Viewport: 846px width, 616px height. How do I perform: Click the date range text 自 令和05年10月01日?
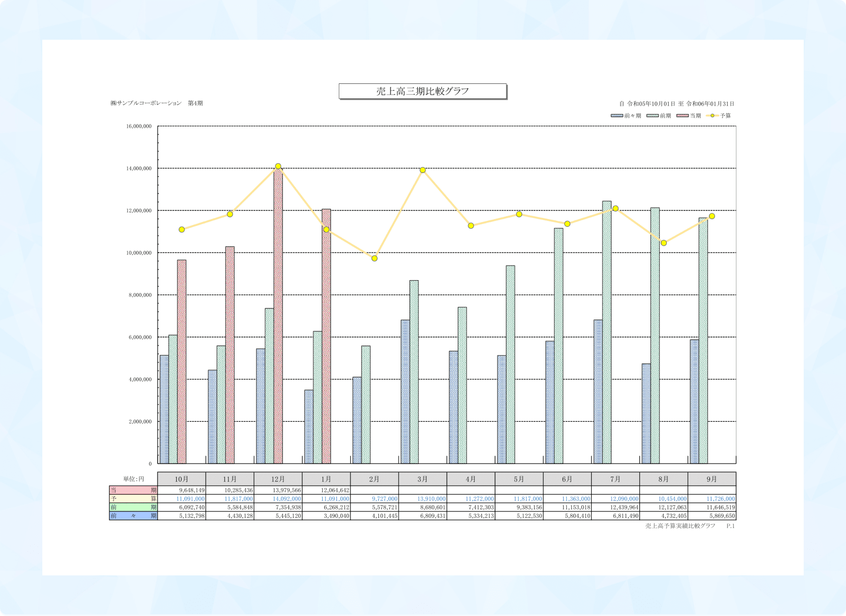click(x=647, y=104)
